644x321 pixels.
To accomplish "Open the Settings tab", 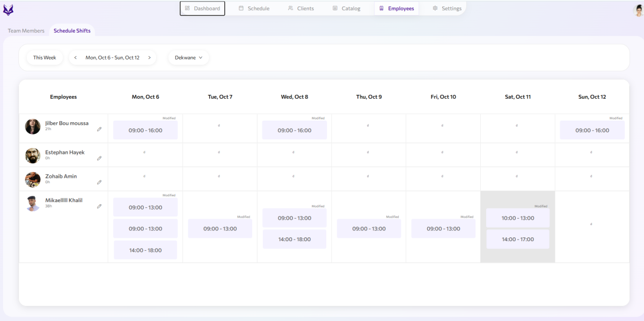I will 447,9.
